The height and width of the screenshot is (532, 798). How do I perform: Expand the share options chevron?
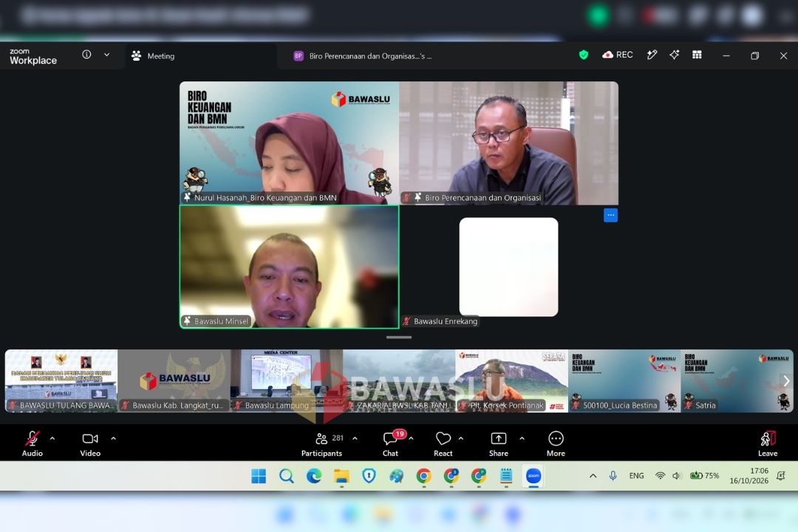pyautogui.click(x=522, y=438)
